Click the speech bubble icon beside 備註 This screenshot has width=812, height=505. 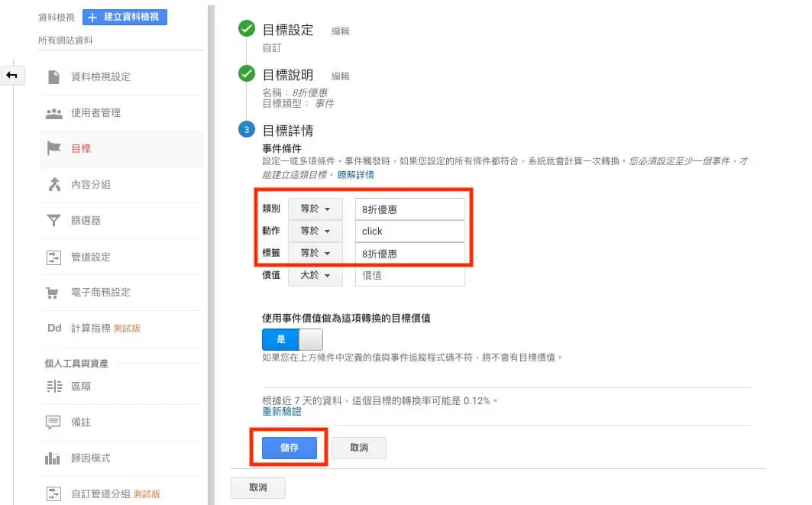click(x=53, y=422)
